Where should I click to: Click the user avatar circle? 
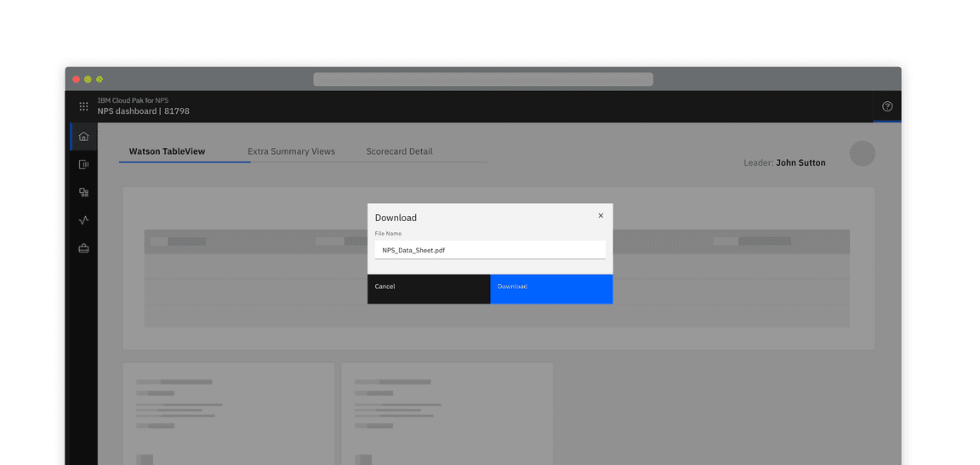coord(862,154)
